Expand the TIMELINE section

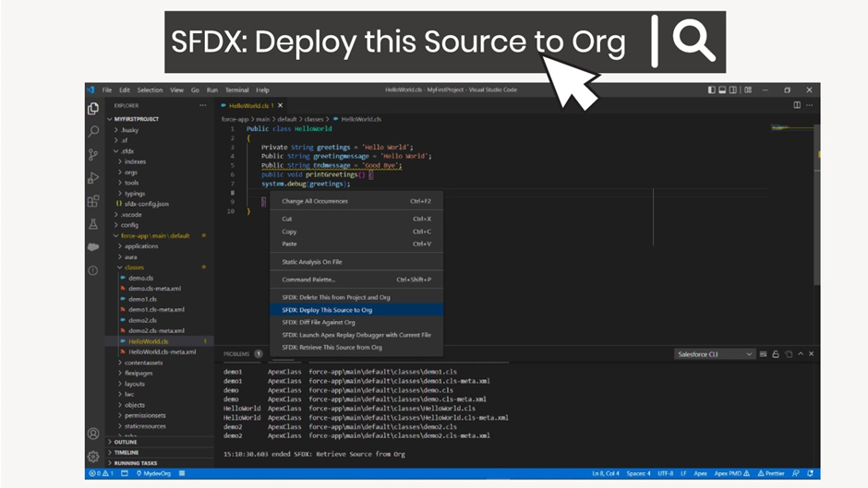pyautogui.click(x=127, y=453)
